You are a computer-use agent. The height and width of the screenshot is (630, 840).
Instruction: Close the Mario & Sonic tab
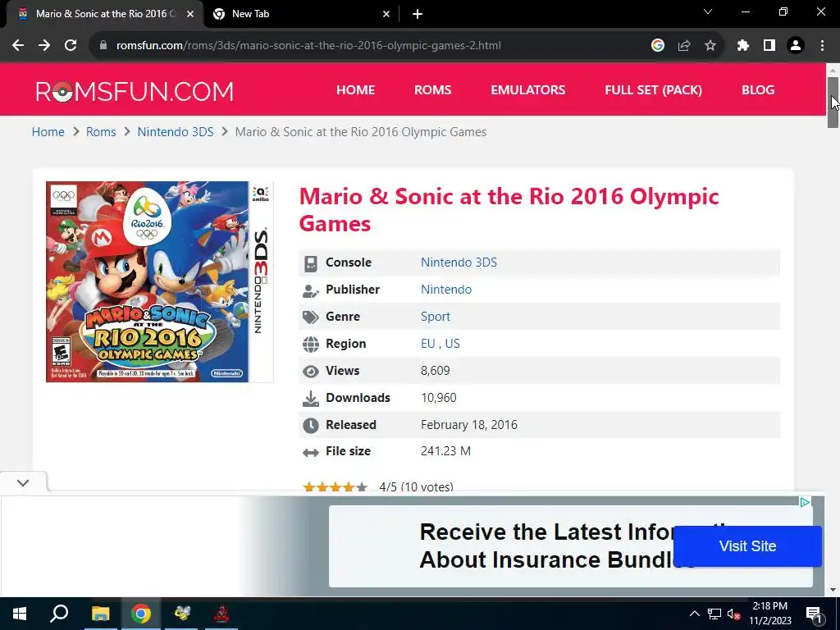pyautogui.click(x=190, y=14)
